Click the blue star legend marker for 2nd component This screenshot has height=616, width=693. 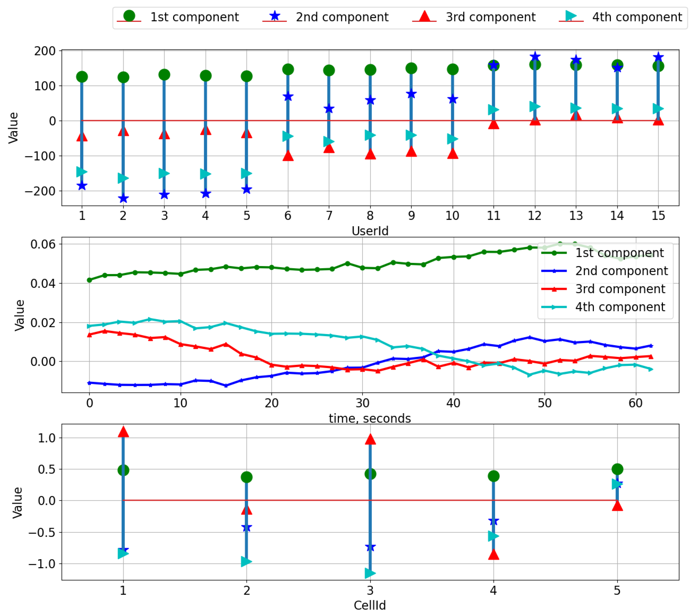pyautogui.click(x=275, y=16)
